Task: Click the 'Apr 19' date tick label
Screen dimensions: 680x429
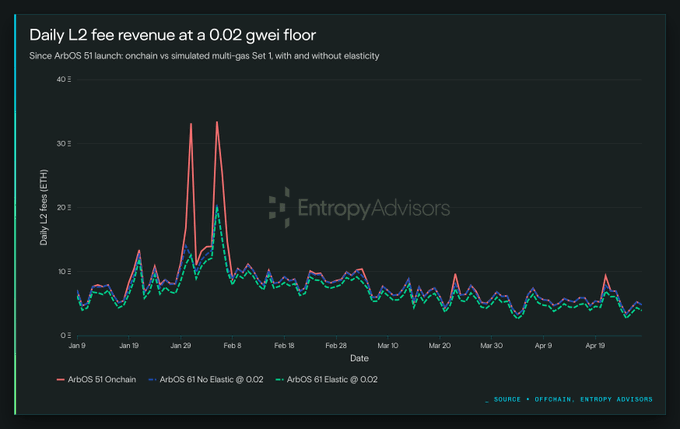Action: point(595,346)
